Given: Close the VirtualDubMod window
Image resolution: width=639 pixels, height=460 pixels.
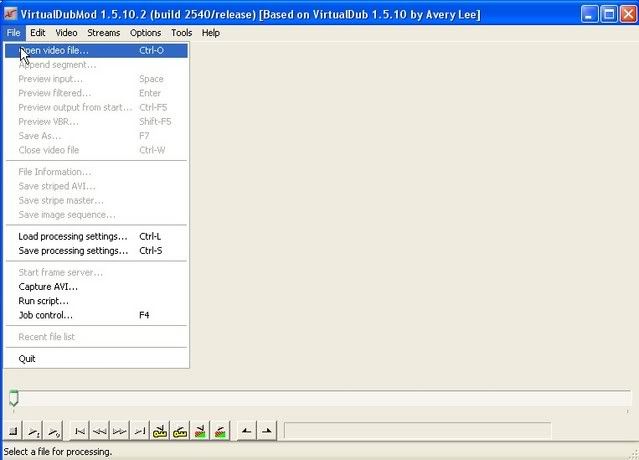Looking at the screenshot, I should pos(628,15).
